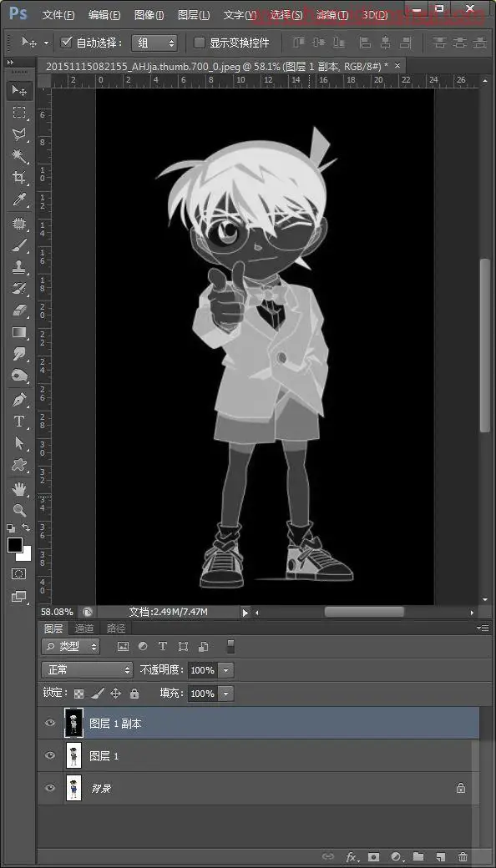The height and width of the screenshot is (868, 496).
Task: Open the 正常 blend mode dropdown
Action: click(x=88, y=670)
